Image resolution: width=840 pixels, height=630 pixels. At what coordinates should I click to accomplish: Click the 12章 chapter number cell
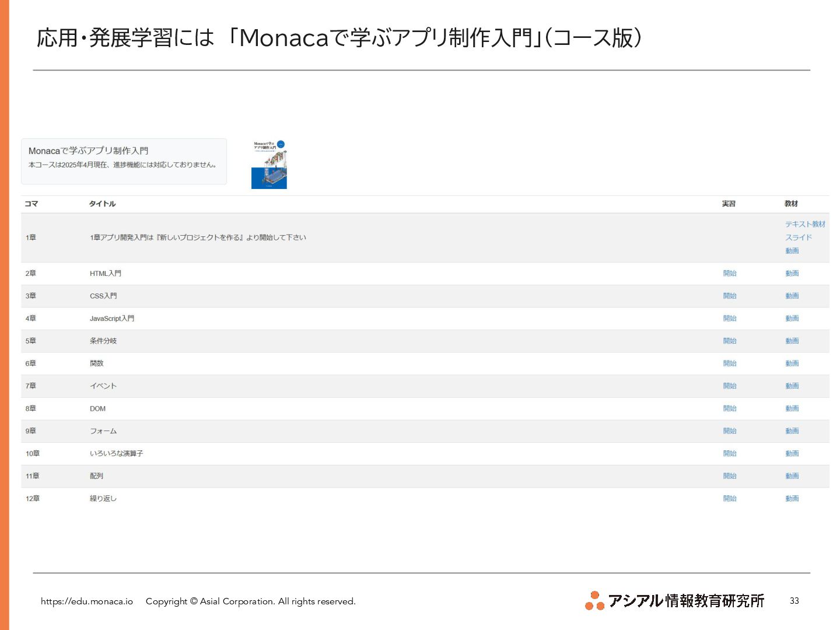pos(33,499)
